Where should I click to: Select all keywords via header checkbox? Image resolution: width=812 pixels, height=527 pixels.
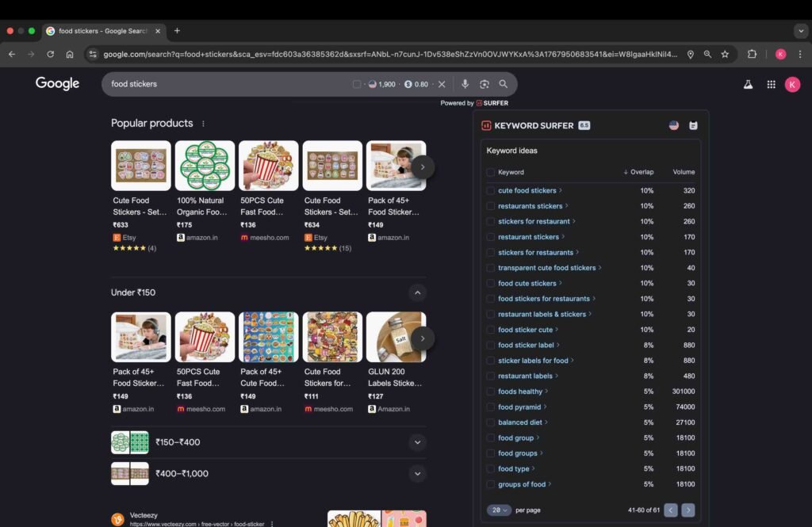pyautogui.click(x=491, y=172)
